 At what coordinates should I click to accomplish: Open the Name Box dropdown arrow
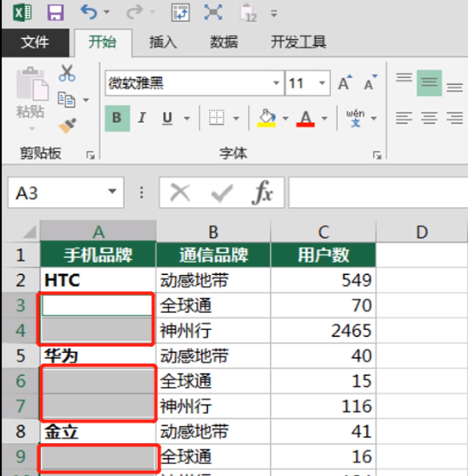coord(112,192)
